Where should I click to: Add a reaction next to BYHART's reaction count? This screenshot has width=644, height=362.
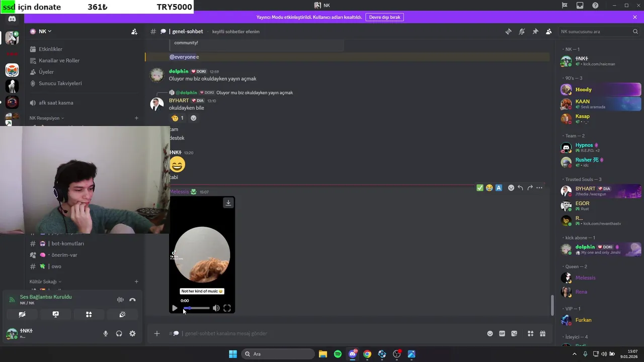[193, 118]
